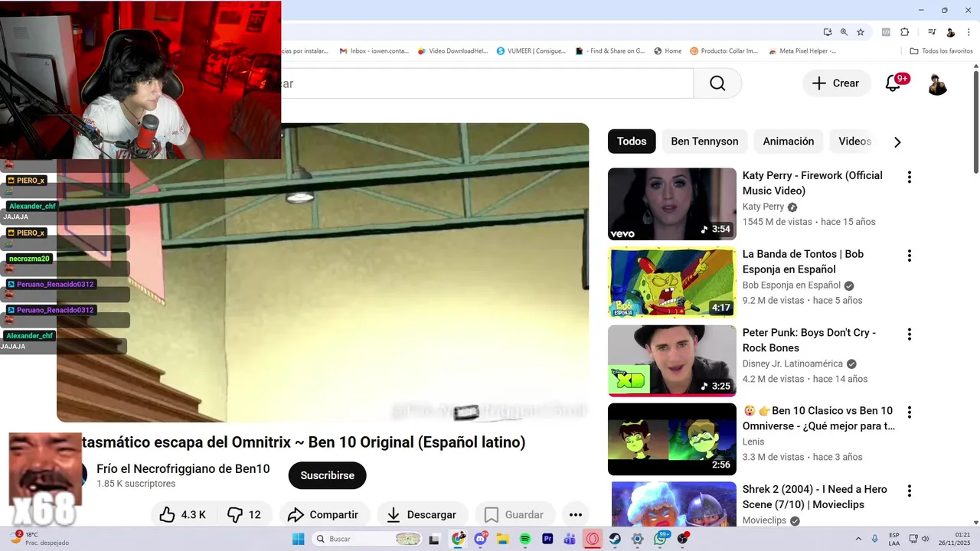Open options menu for La Banda de Tontos video
The image size is (980, 551).
point(910,256)
